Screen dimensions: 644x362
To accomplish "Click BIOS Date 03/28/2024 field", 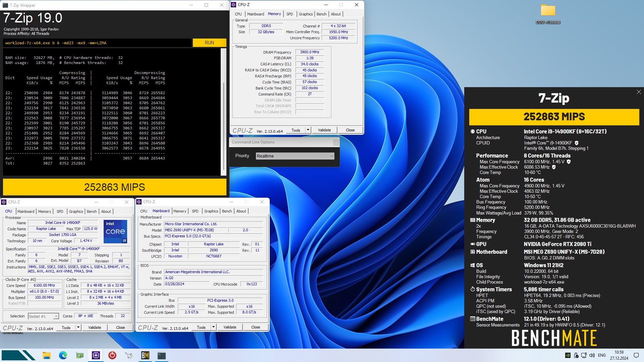I will (187, 284).
